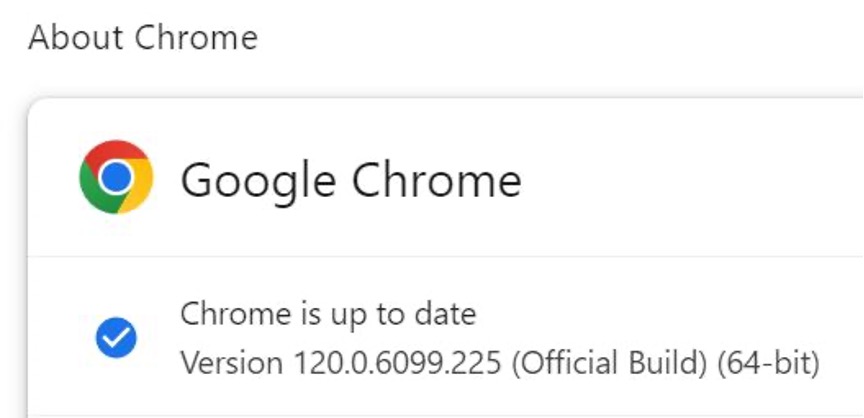Click the '(64-bit)' label
Viewport: 864px width, 418px height.
tap(768, 362)
